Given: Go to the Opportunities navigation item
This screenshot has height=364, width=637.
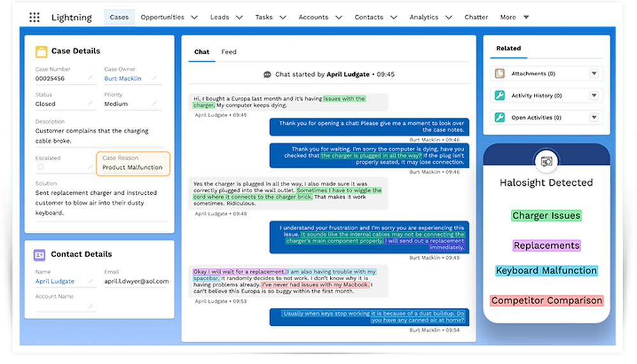Looking at the screenshot, I should 162,17.
